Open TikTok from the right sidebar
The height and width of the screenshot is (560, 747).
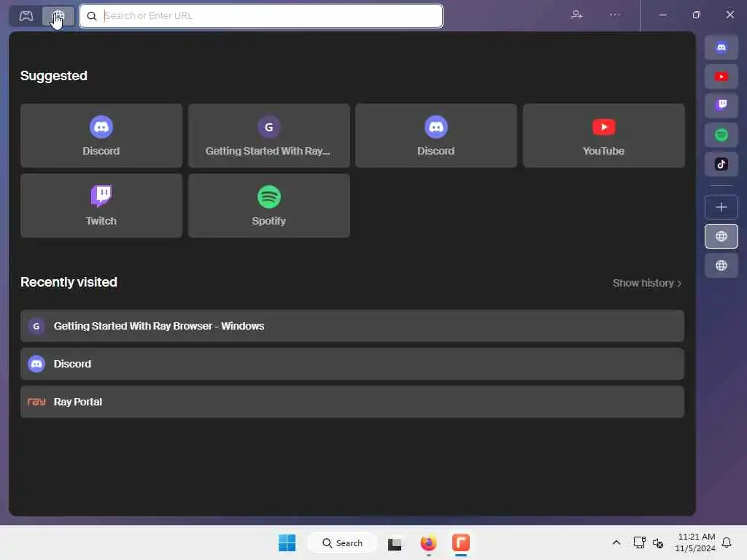[x=721, y=164]
